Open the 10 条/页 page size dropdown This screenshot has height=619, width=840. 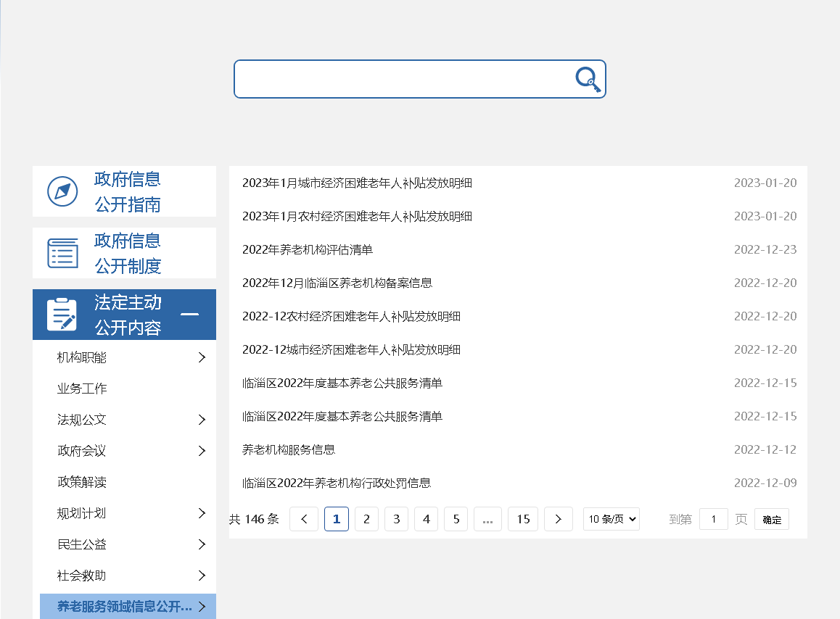(612, 519)
